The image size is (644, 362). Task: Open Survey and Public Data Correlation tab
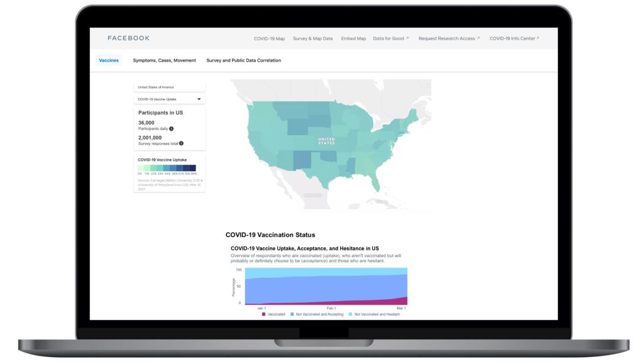(243, 60)
